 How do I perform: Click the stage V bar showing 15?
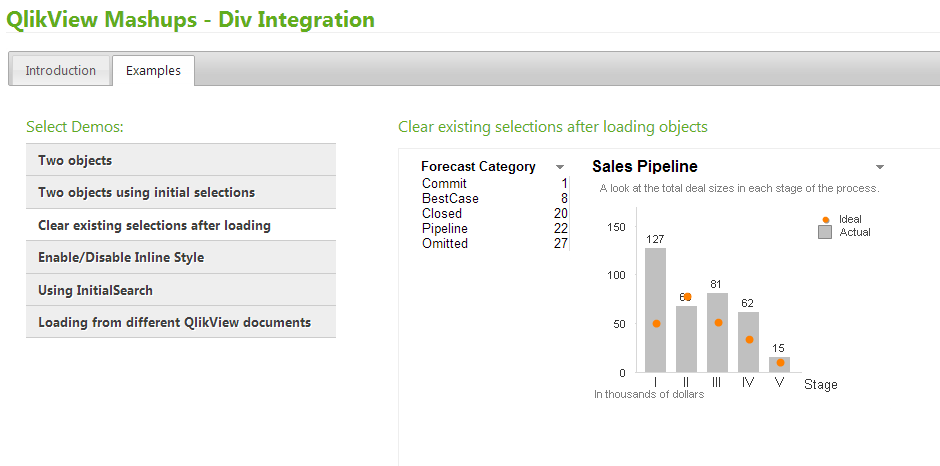(780, 365)
